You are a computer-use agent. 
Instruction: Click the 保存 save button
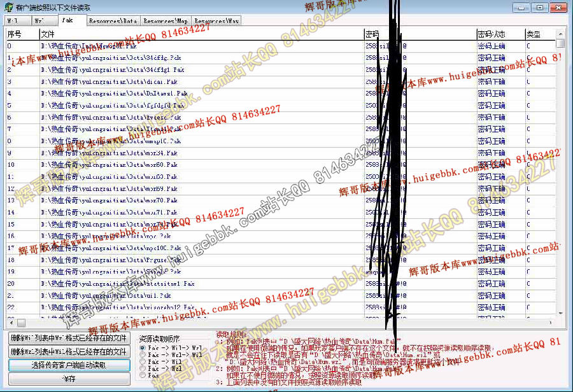69,379
